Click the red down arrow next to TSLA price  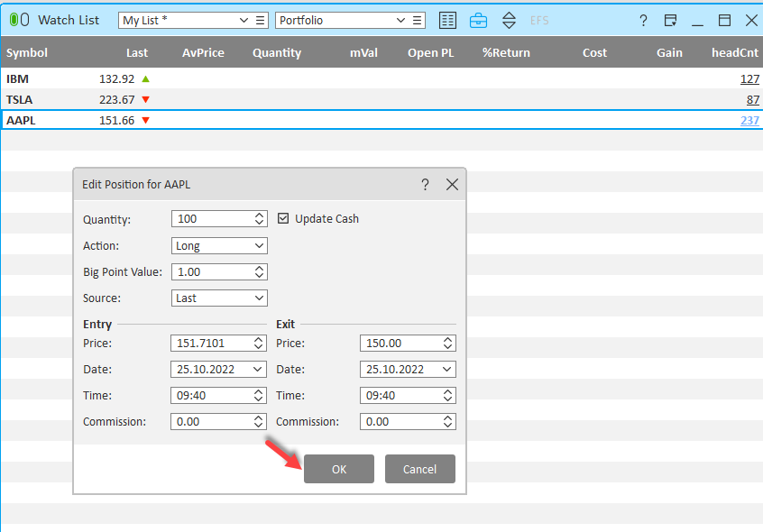point(145,100)
